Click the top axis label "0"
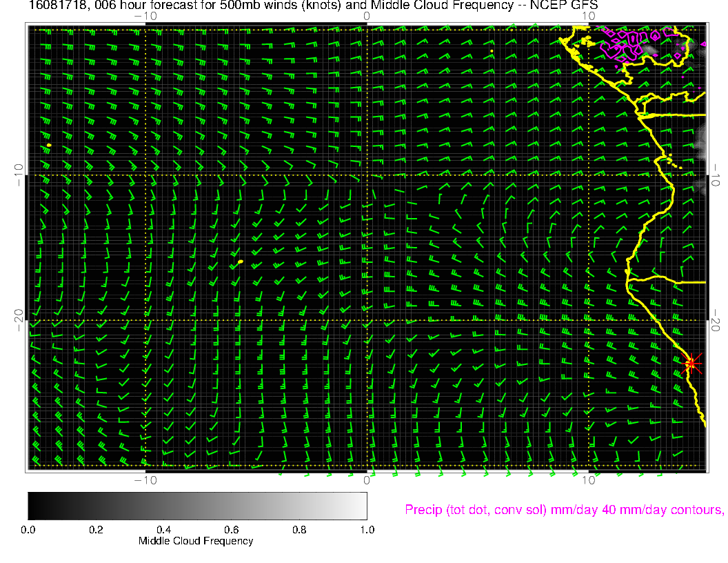This screenshot has height=563, width=728. pos(367,16)
